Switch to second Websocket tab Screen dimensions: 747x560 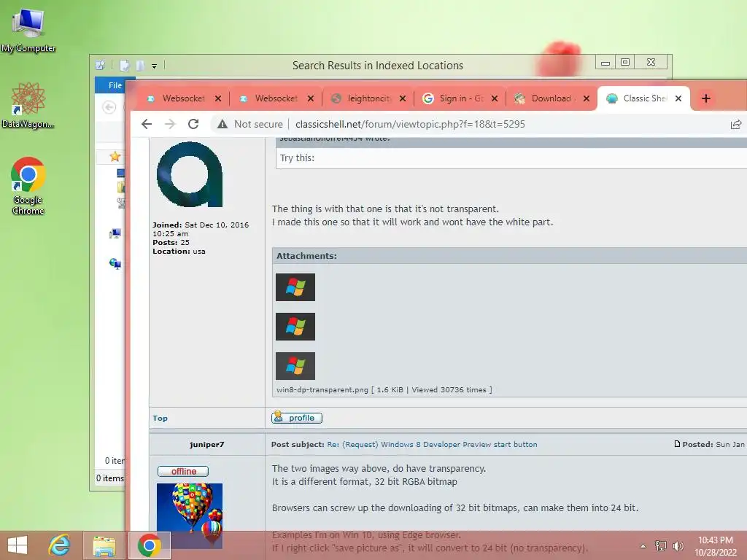tap(275, 98)
